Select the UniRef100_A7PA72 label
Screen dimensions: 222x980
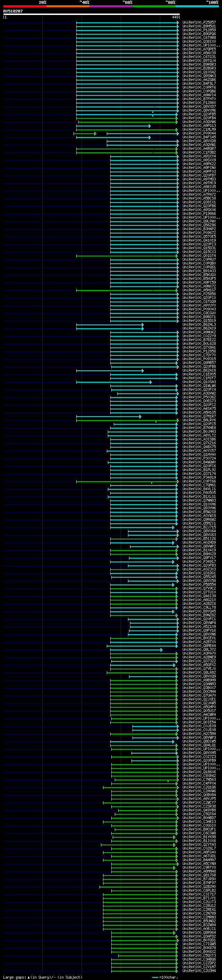click(x=199, y=194)
